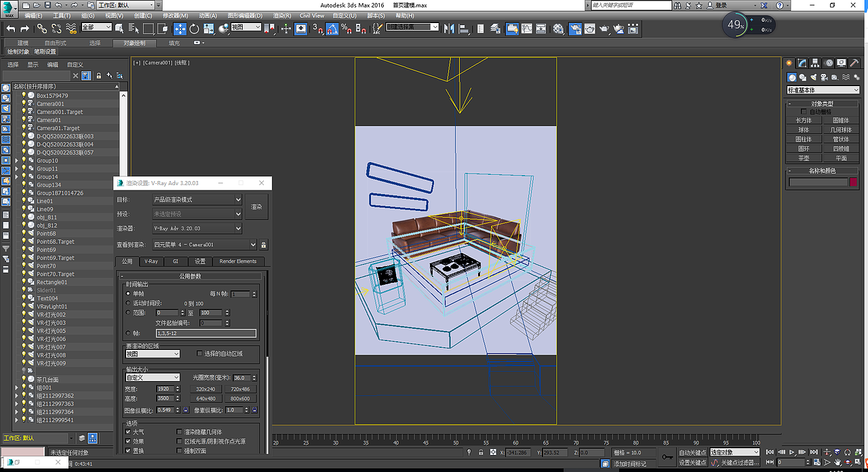This screenshot has width=868, height=472.
Task: Click the Undo arrow in main toolbar
Action: 11,28
